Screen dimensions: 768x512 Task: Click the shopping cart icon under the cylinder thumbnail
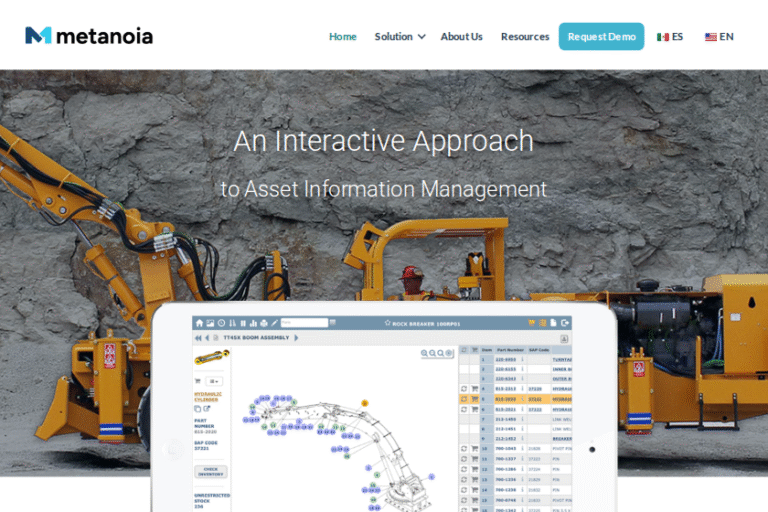click(199, 381)
